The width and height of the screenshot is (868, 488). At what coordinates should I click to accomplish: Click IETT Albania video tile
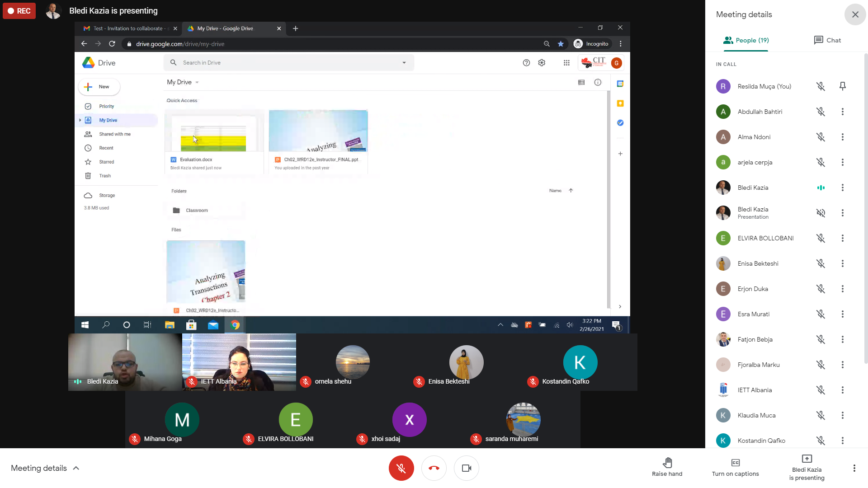pos(239,362)
